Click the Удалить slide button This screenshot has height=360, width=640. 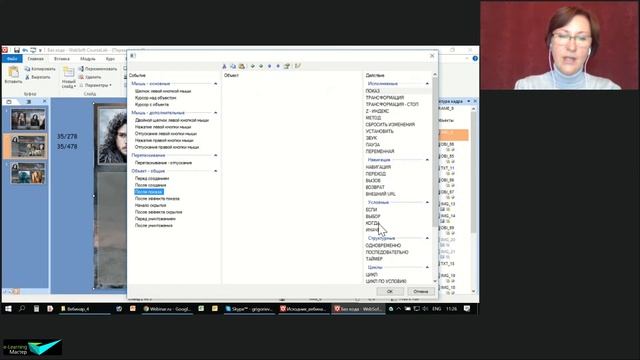click(x=90, y=77)
